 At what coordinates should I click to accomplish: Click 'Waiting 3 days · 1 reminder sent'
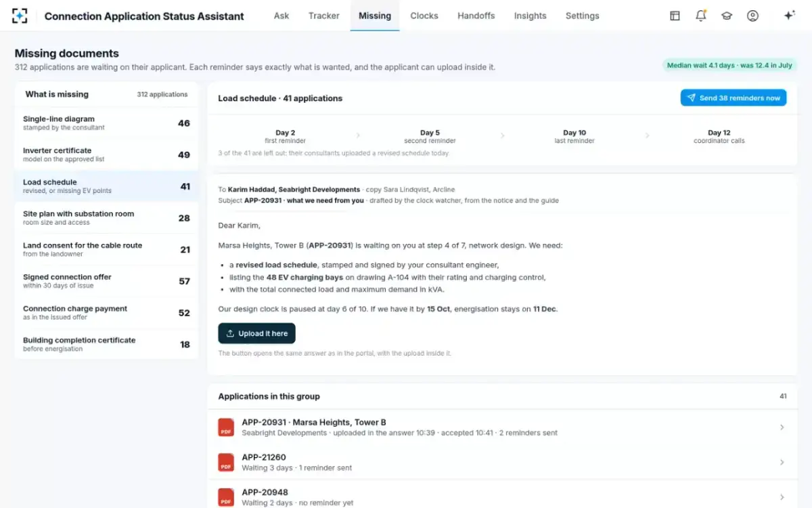pos(297,468)
